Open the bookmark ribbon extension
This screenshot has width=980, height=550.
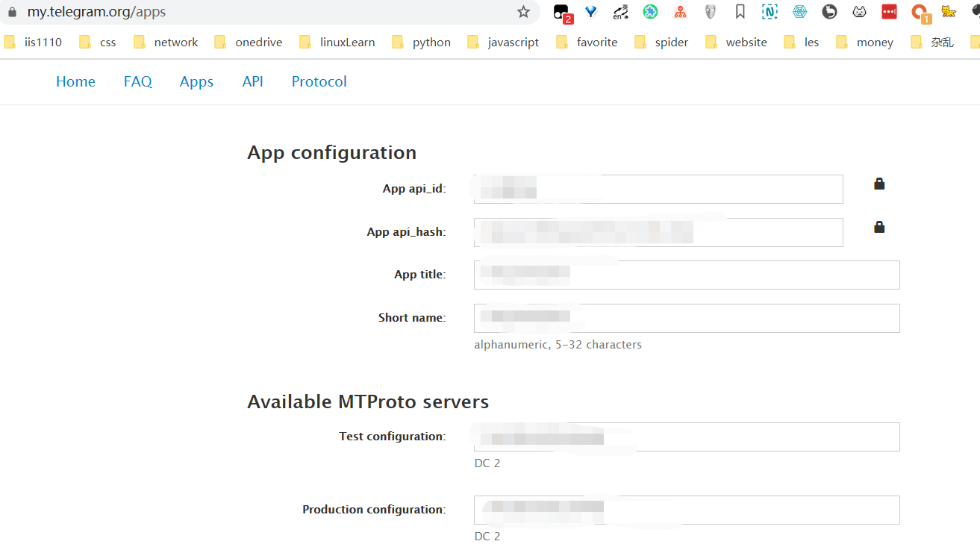[x=740, y=11]
